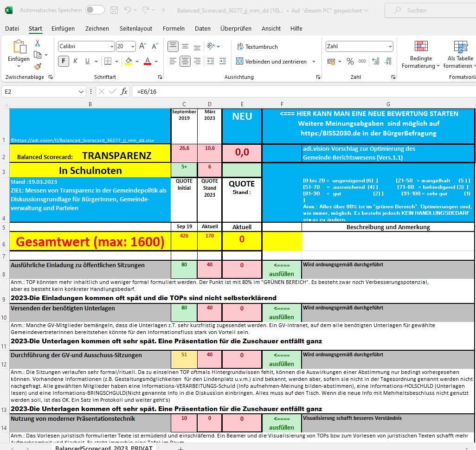Screen dimensions: 476x450
Task: Open the Formeln ribbon tab
Action: (x=174, y=28)
